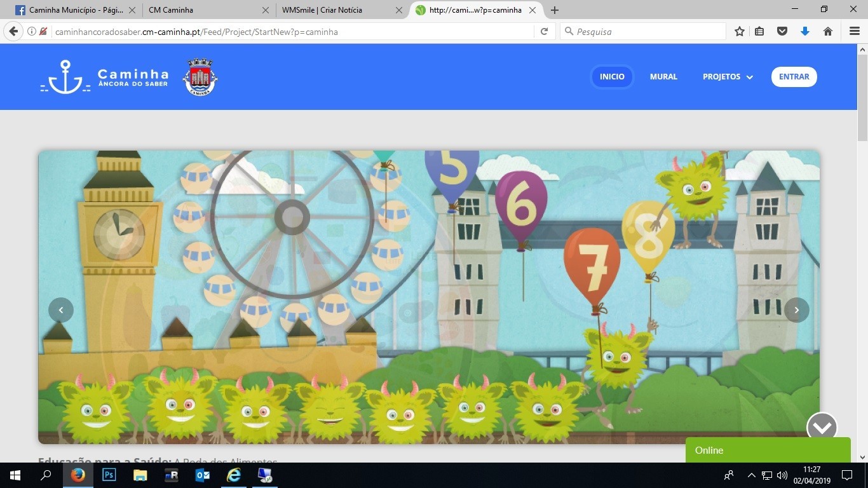Go back to the previous carousel slide

pyautogui.click(x=61, y=310)
